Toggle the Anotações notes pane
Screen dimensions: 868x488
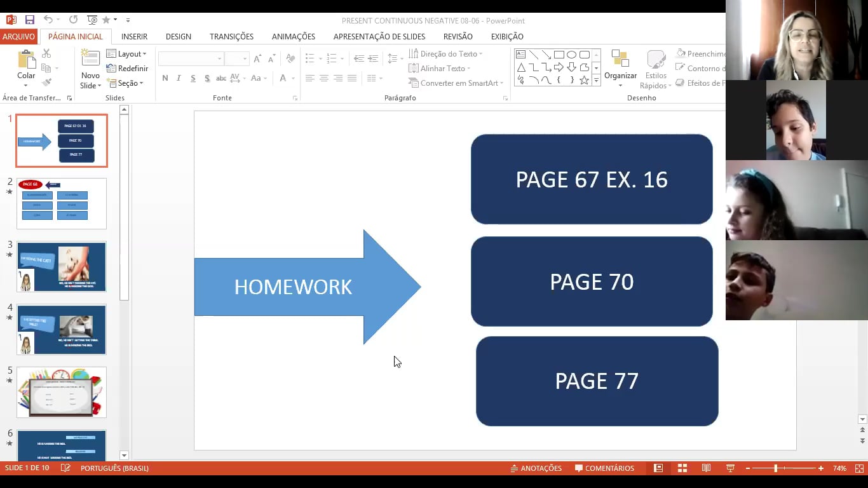point(536,468)
